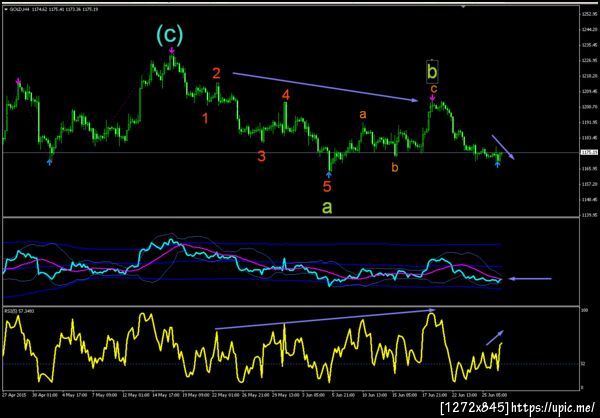Click price level 1200.70 on axis
The height and width of the screenshot is (418, 600).
point(588,107)
